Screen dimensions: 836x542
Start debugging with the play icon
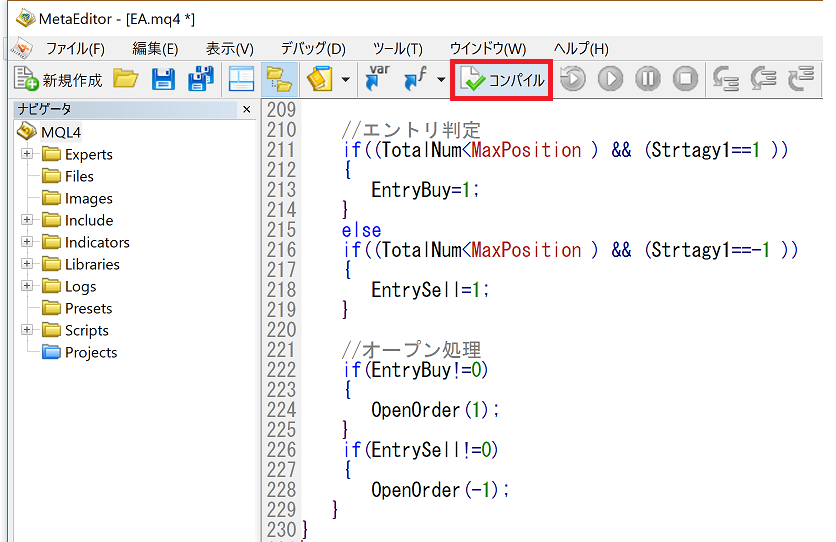[610, 79]
